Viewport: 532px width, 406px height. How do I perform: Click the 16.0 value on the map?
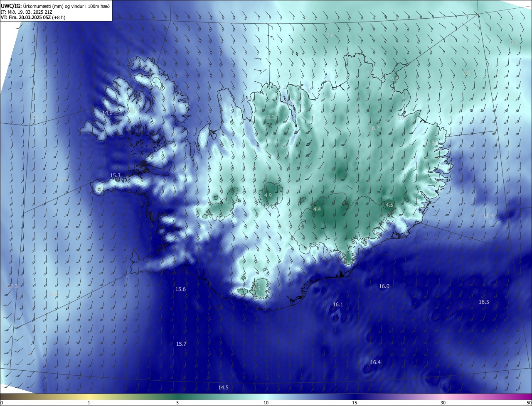pyautogui.click(x=384, y=286)
